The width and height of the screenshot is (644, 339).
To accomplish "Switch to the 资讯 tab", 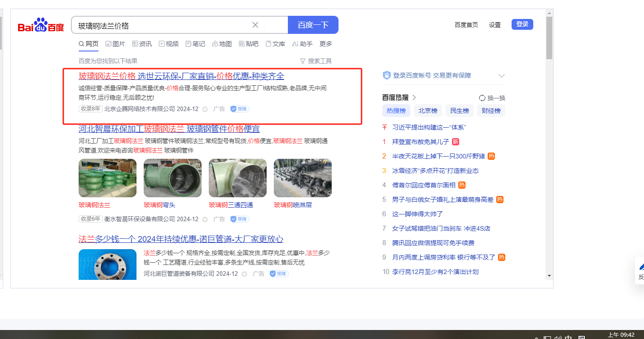I will 142,44.
